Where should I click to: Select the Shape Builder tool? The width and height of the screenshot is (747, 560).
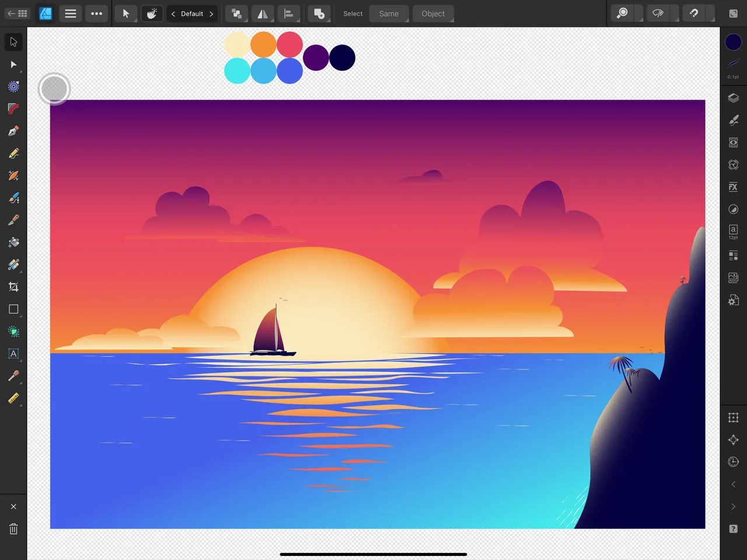[13, 331]
